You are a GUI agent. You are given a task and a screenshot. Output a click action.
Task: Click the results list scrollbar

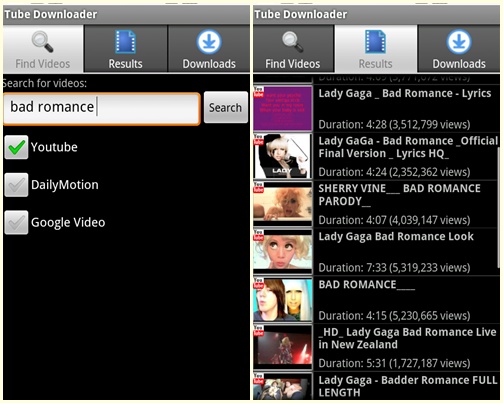499,207
